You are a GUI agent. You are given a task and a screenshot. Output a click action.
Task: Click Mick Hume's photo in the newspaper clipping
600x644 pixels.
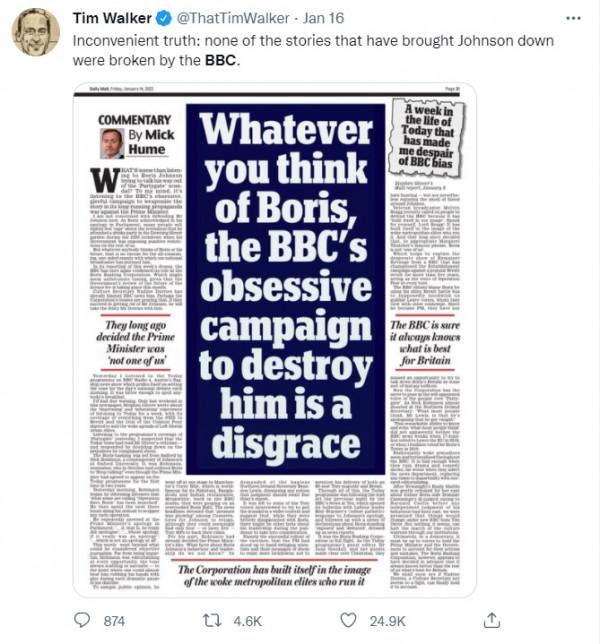click(x=112, y=143)
